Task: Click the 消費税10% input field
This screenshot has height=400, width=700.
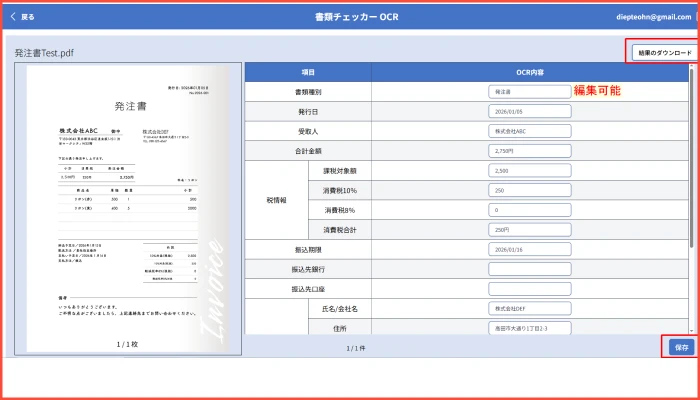Action: (x=529, y=191)
